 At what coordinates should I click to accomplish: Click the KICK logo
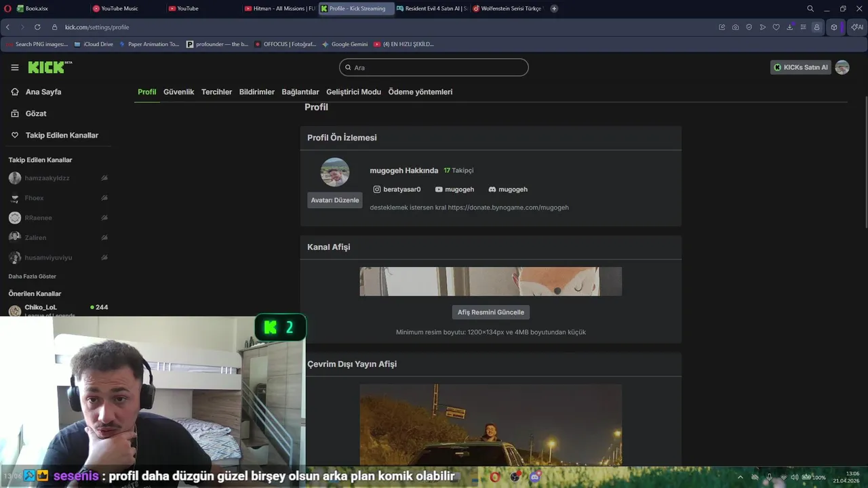tap(50, 67)
